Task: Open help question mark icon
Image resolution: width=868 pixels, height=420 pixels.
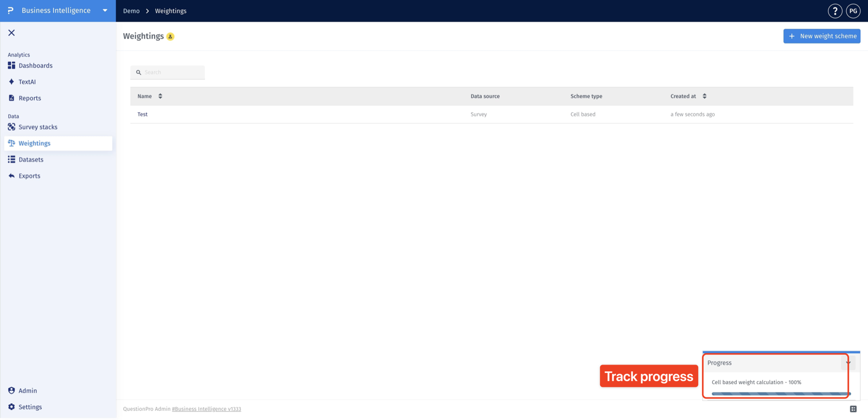Action: coord(835,11)
